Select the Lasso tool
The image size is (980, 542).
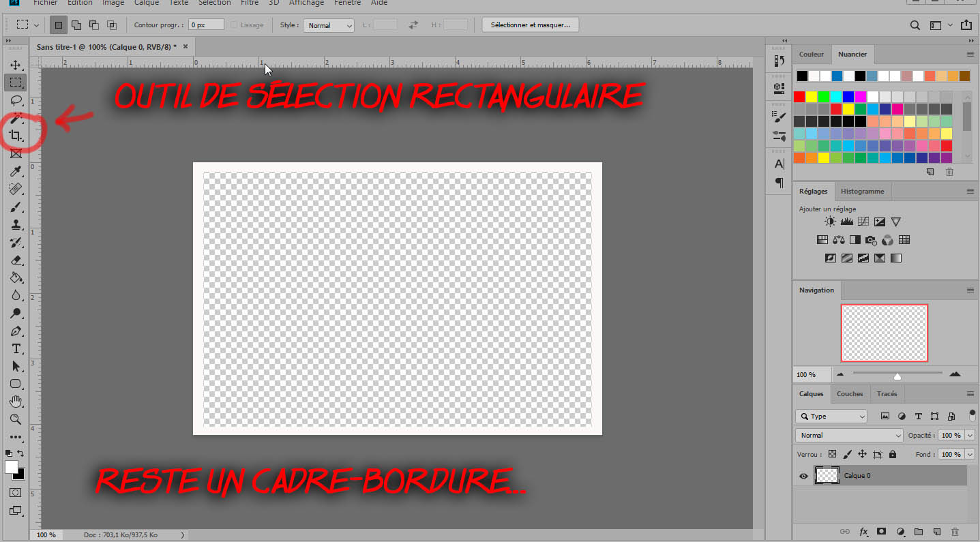pos(16,101)
